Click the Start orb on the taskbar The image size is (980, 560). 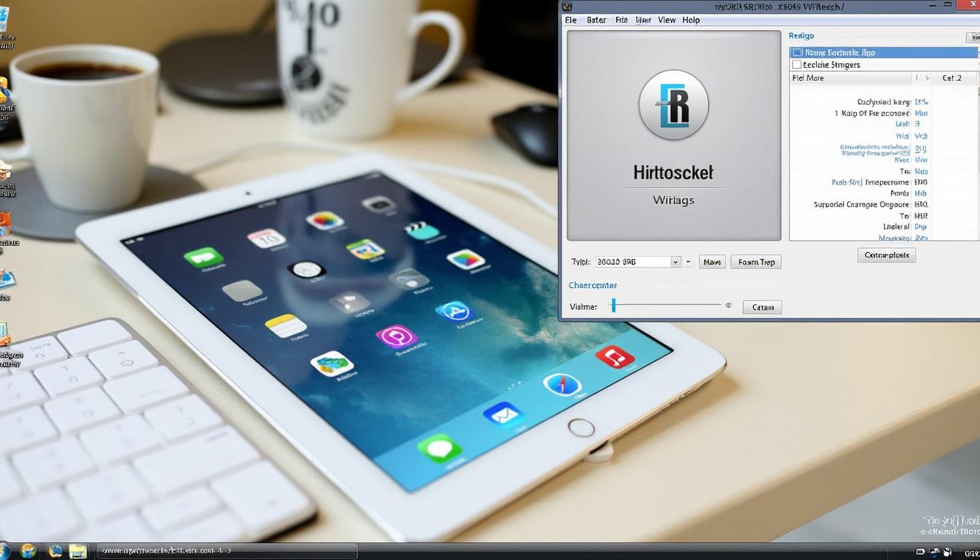point(4,551)
